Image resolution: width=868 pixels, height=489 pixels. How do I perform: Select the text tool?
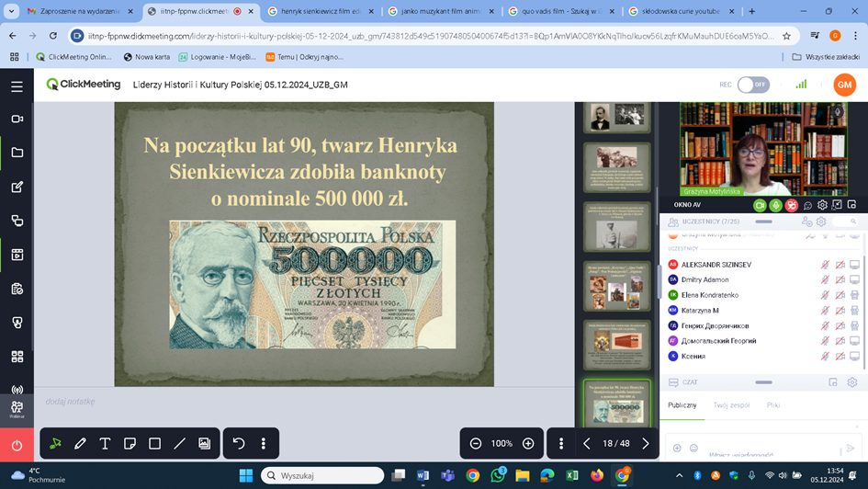point(105,444)
